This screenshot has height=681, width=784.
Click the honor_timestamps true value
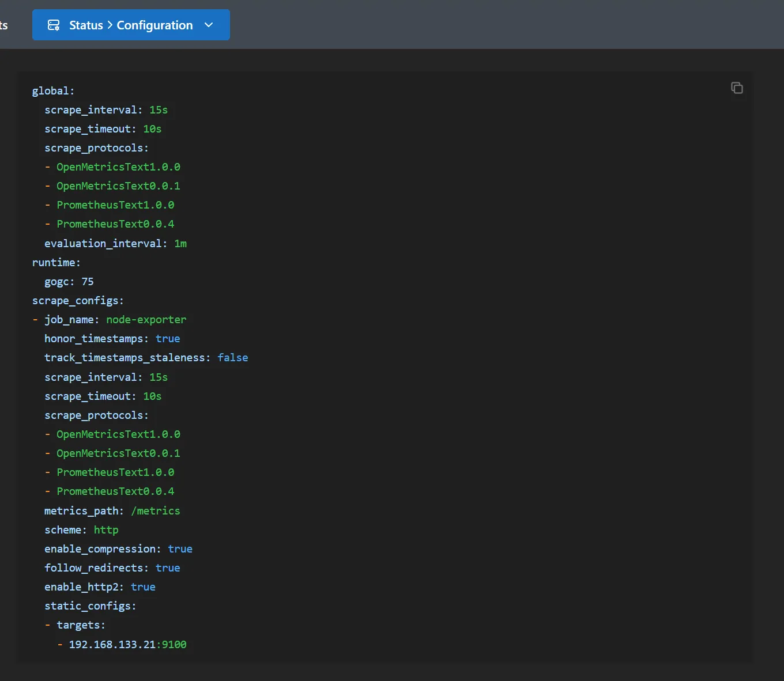tap(168, 339)
